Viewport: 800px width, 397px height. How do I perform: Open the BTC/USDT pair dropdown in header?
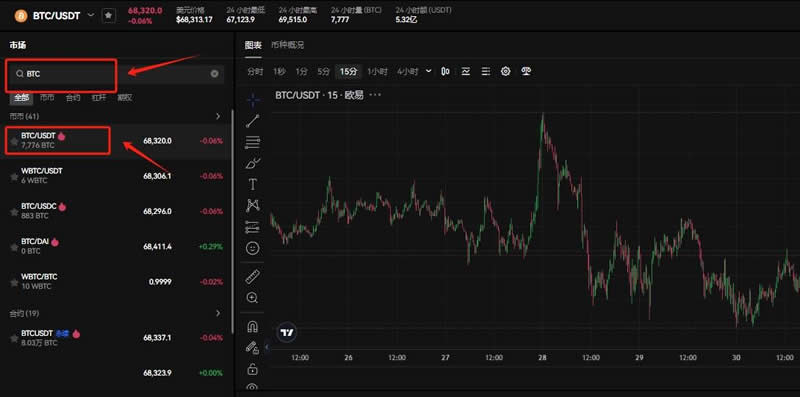tap(91, 15)
